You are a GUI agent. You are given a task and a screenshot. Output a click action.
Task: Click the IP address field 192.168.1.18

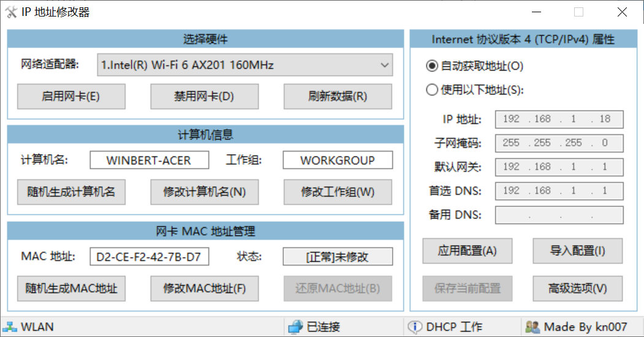coord(559,119)
